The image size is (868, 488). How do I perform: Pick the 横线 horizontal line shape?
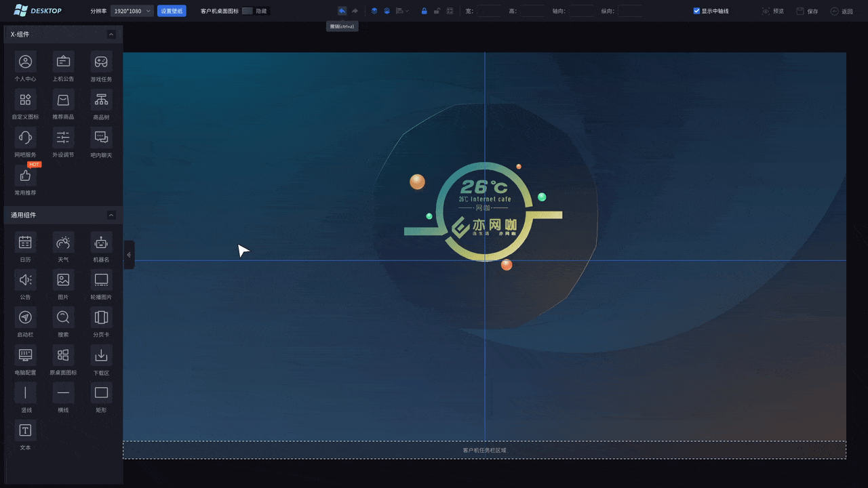coord(63,392)
